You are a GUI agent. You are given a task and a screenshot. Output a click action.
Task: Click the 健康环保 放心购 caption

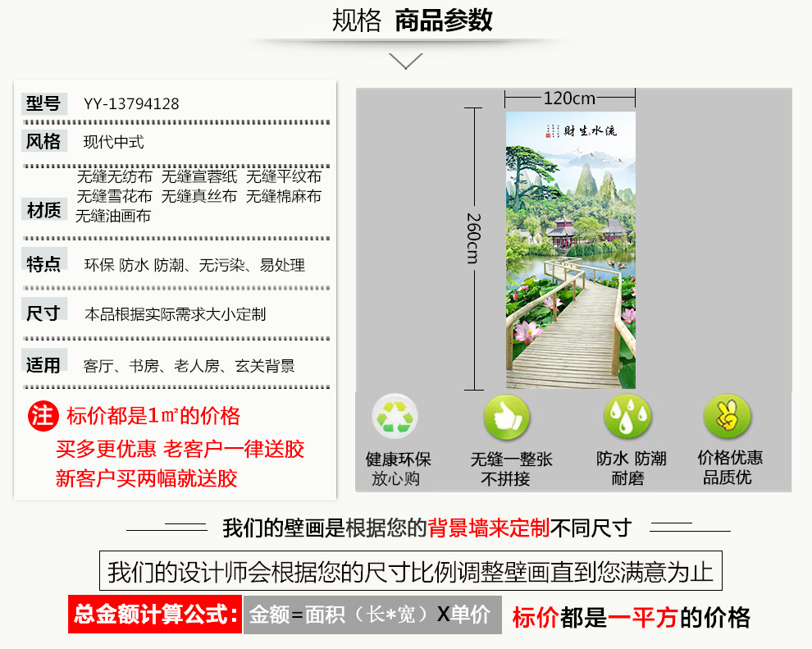(398, 468)
